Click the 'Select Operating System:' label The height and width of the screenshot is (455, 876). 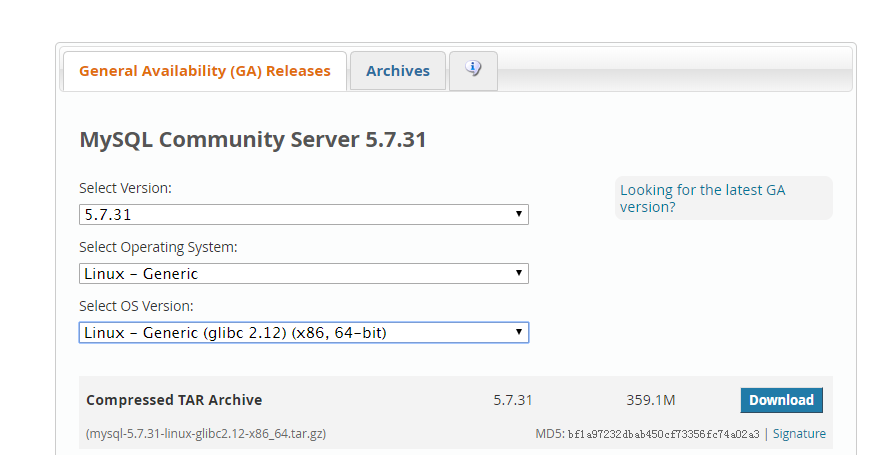point(158,247)
